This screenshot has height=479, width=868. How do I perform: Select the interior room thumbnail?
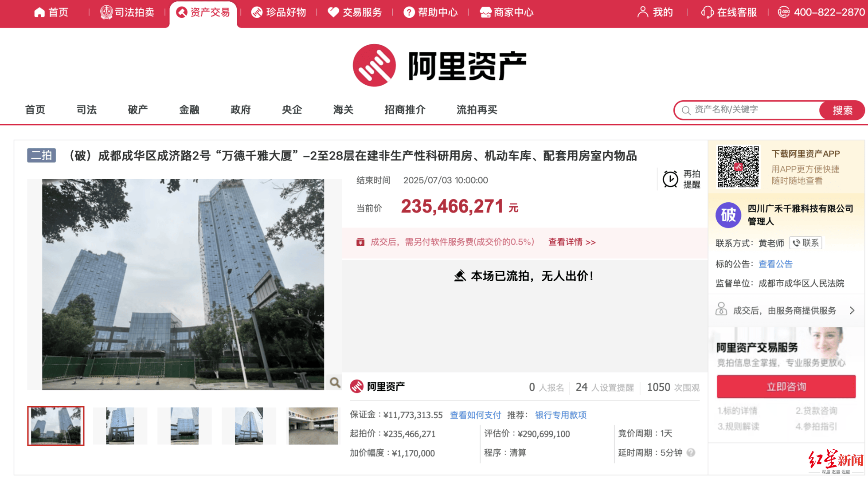point(313,426)
